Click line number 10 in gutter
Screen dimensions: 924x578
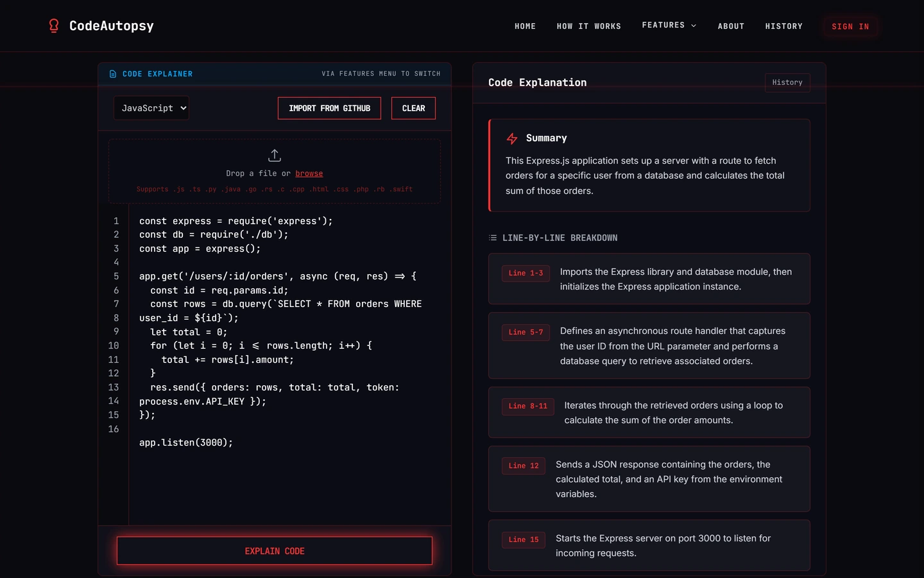pos(114,346)
